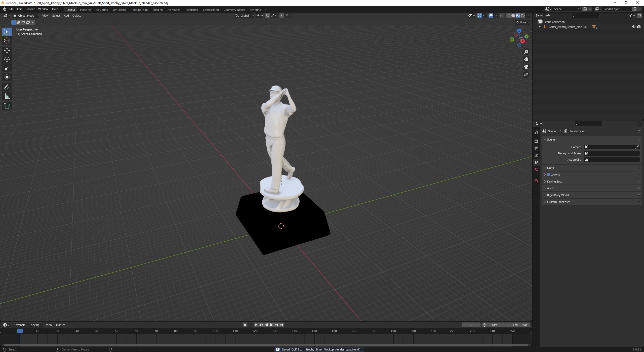Toggle viewport overlays display
This screenshot has height=352, width=644.
[491, 16]
